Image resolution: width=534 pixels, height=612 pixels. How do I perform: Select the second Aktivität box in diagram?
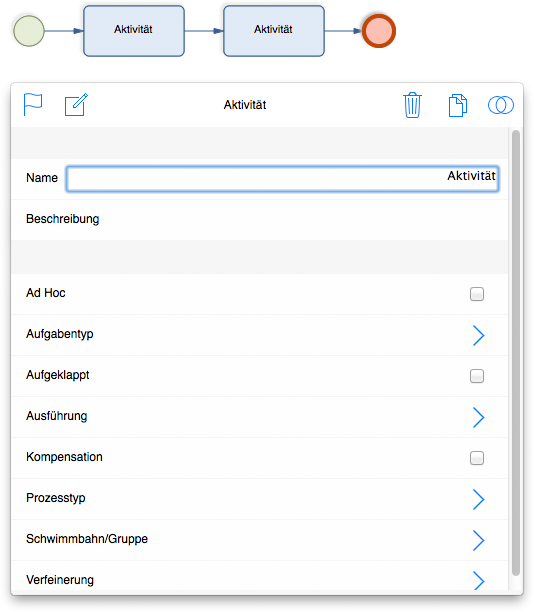click(274, 31)
